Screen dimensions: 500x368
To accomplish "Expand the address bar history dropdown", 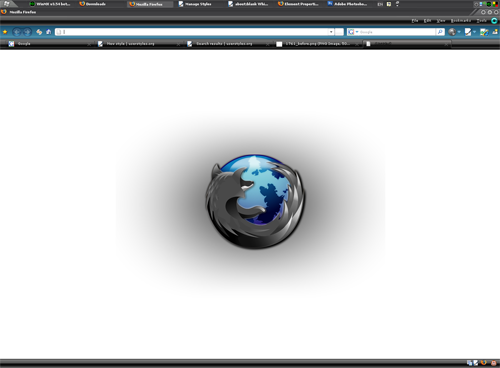I will coord(331,32).
